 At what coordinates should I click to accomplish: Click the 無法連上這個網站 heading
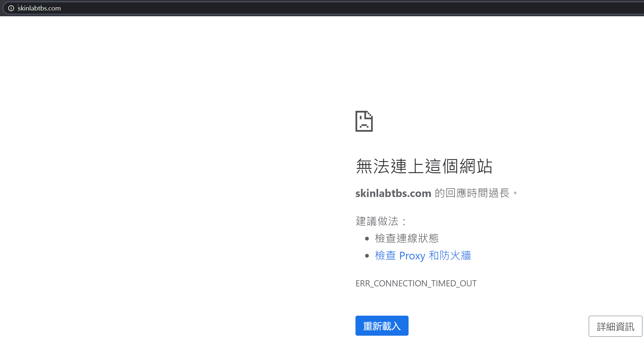[424, 166]
